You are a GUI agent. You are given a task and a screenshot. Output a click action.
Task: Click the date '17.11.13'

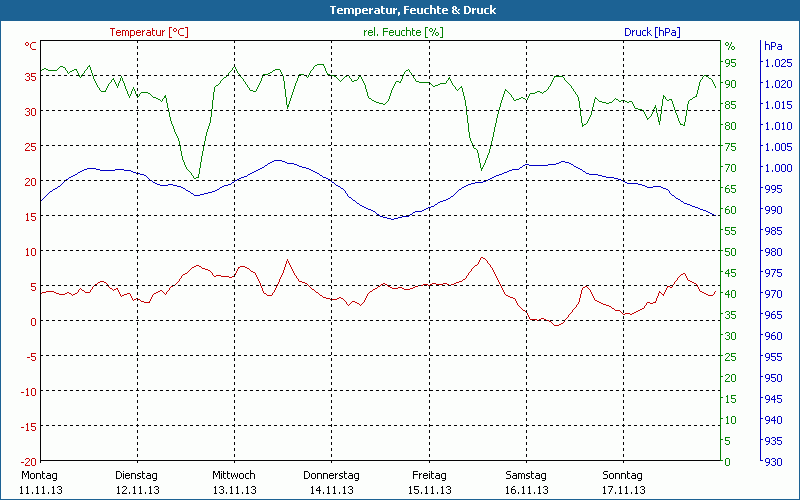[x=623, y=490]
